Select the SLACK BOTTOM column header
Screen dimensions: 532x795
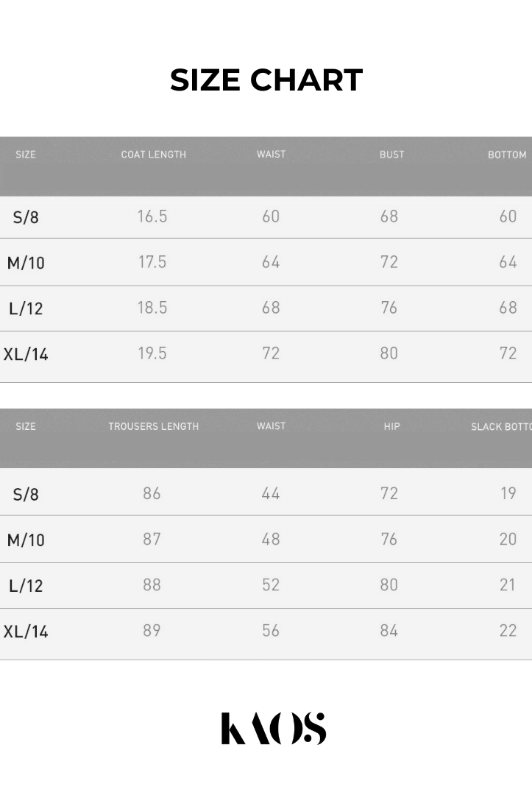click(x=501, y=426)
